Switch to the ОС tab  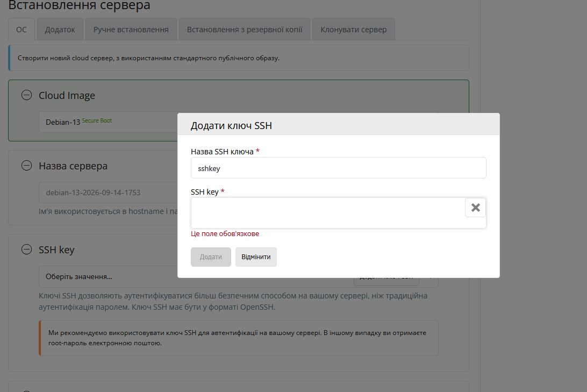pyautogui.click(x=22, y=29)
